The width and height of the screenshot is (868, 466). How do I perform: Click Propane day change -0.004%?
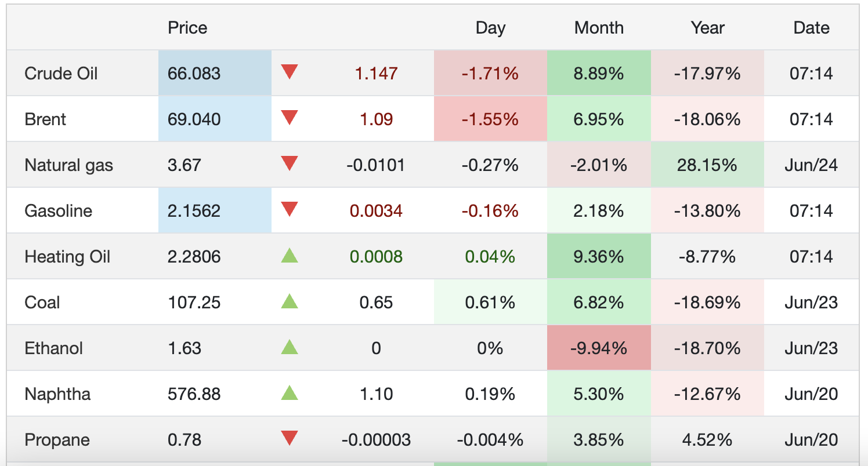[x=490, y=440]
